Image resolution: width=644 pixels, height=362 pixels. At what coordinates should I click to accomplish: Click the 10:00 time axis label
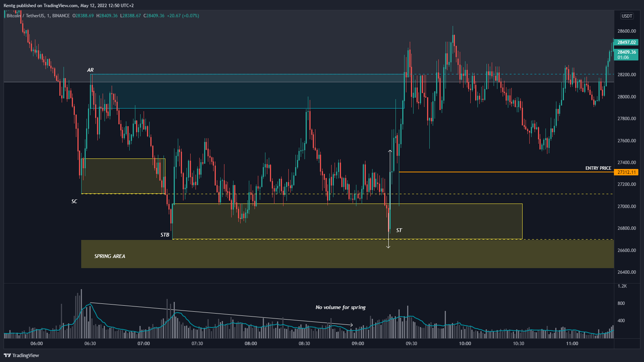[x=465, y=344]
